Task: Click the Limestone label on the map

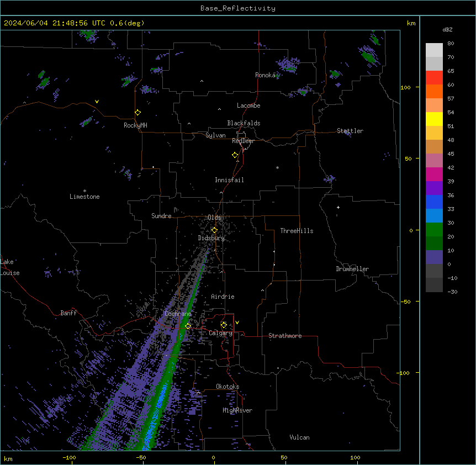Action: (84, 197)
